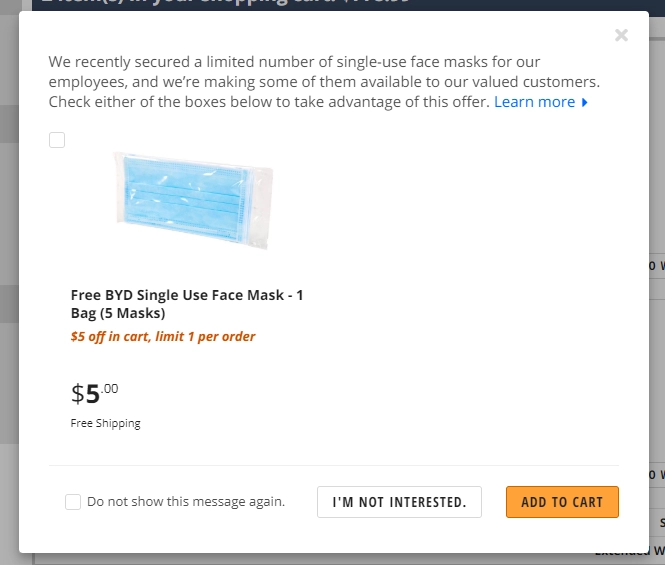Click the dimmed page area left of dialog

(x=9, y=300)
